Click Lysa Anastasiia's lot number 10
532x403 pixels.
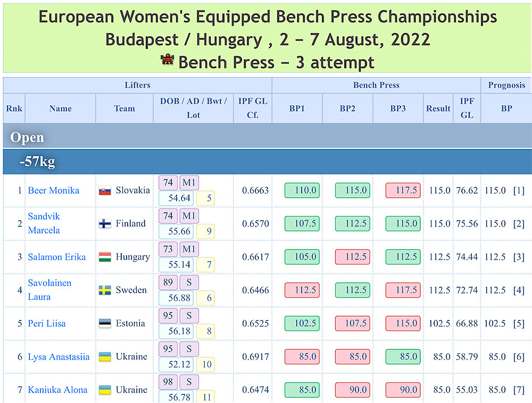click(x=205, y=364)
